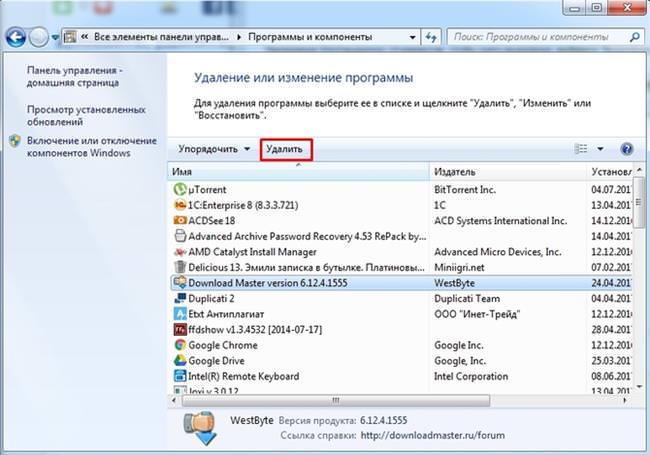Image resolution: width=650 pixels, height=455 pixels.
Task: Click publisher Intel Corporation cell
Action: click(471, 376)
